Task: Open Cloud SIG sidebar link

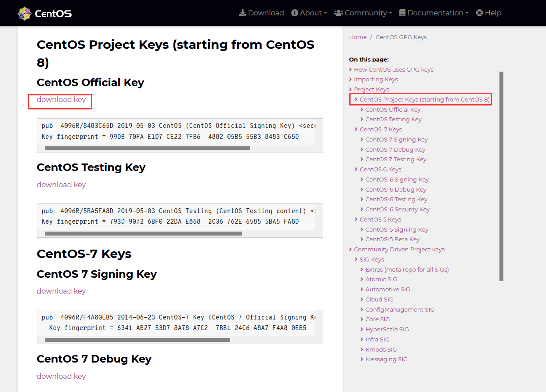Action: [380, 299]
